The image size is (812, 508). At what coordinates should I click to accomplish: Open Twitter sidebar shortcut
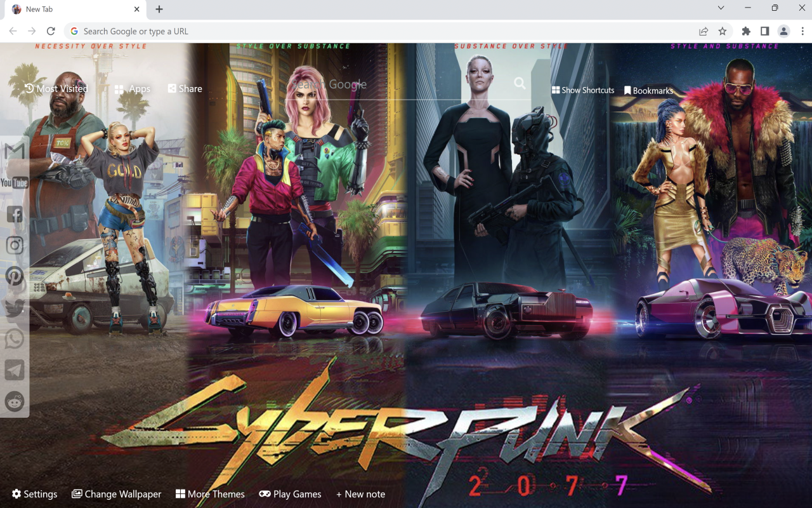(x=15, y=308)
